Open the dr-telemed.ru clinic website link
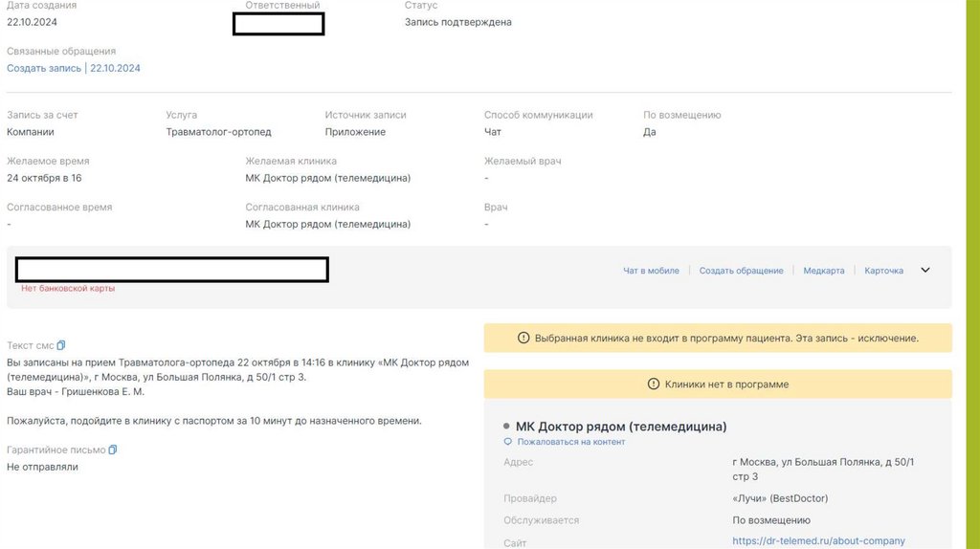 [818, 540]
